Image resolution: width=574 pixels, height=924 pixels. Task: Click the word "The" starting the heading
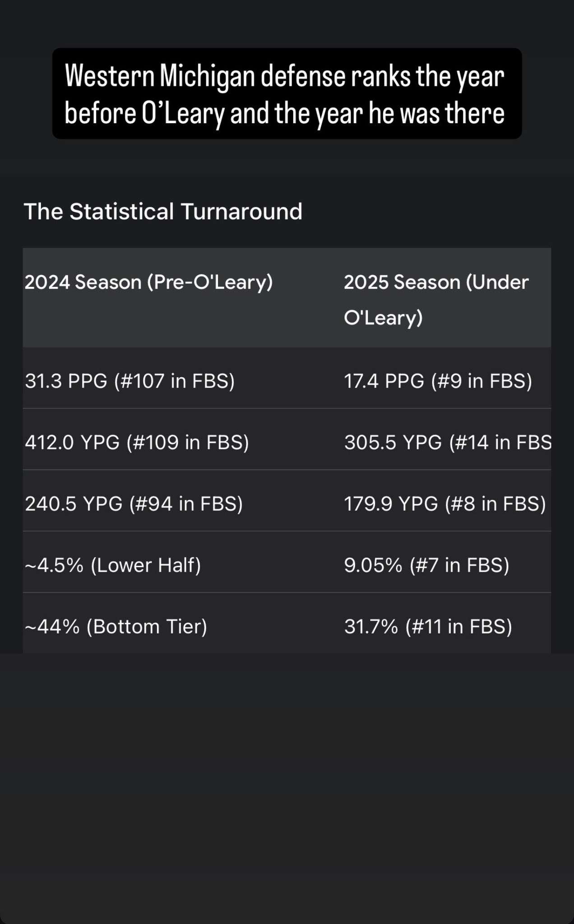pyautogui.click(x=43, y=211)
